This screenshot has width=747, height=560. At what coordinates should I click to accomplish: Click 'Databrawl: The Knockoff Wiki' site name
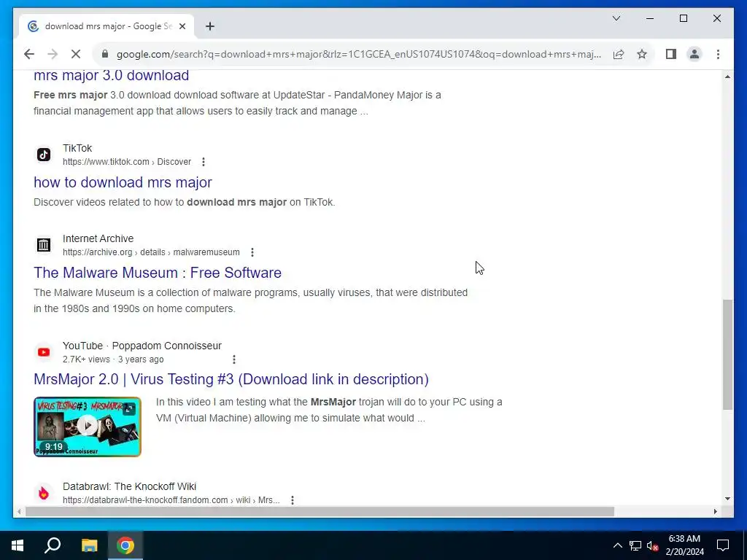[130, 486]
